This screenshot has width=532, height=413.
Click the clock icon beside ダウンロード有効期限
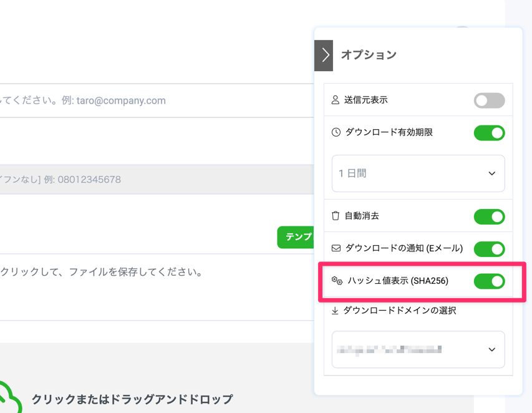336,132
